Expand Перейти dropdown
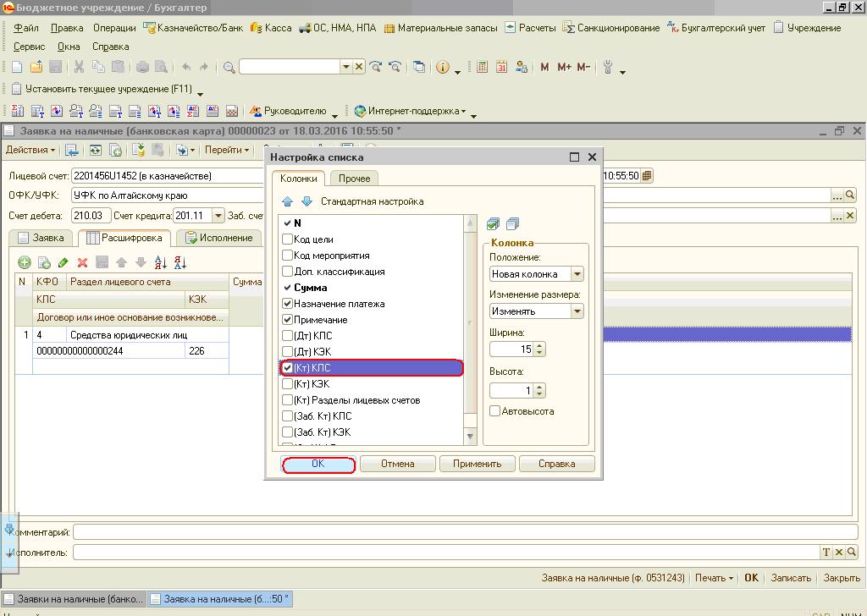The width and height of the screenshot is (867, 616). 227,151
